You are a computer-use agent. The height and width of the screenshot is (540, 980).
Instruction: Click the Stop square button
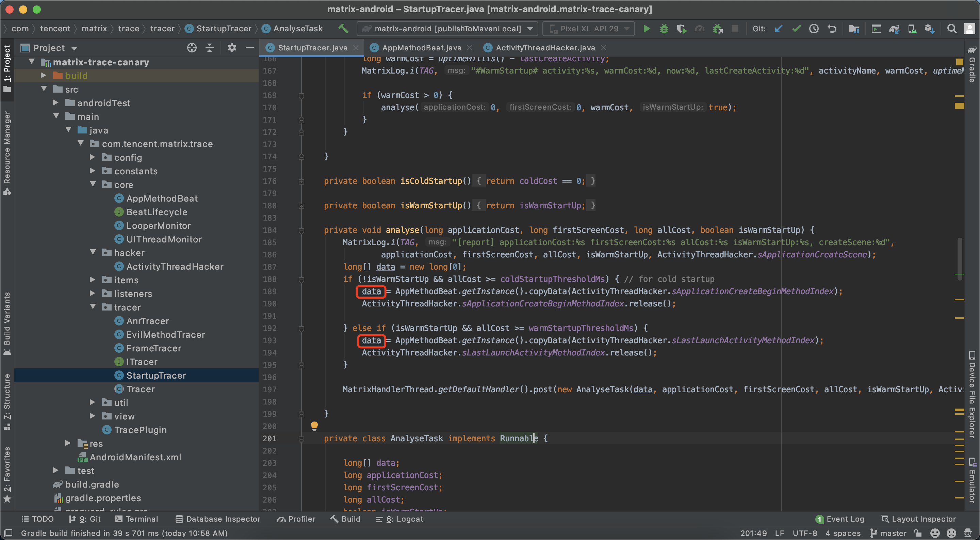point(735,29)
